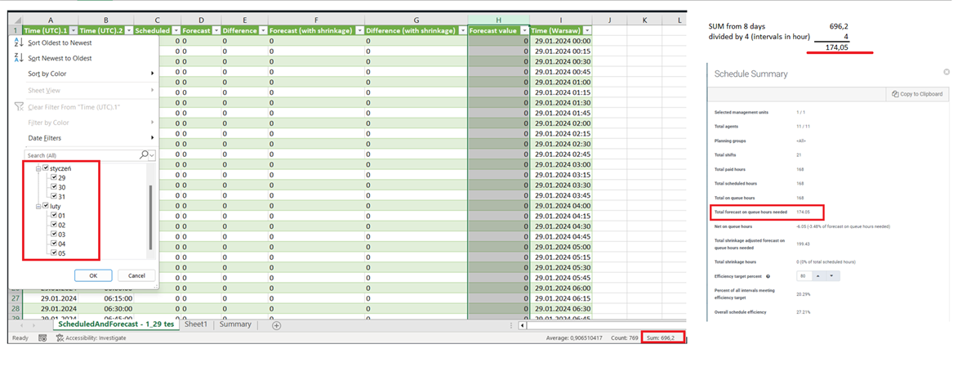Click the Efficiency target percent help icon
The width and height of the screenshot is (980, 389).
(768, 275)
